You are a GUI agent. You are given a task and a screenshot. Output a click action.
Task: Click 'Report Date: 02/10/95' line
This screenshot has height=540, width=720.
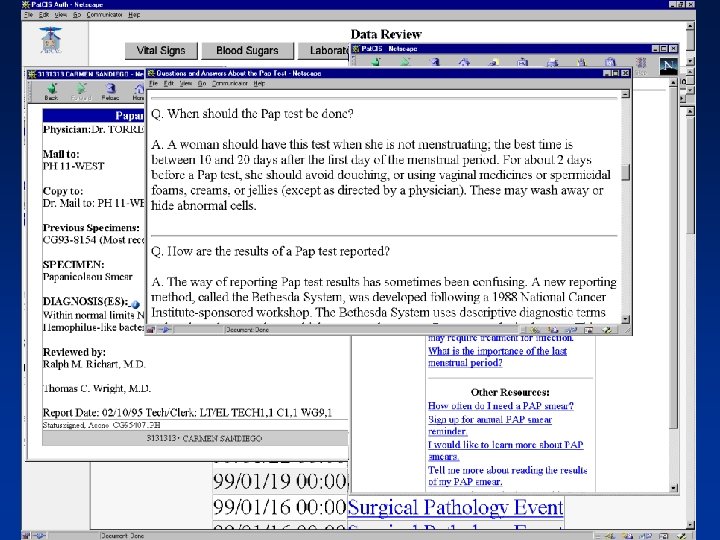tap(187, 413)
